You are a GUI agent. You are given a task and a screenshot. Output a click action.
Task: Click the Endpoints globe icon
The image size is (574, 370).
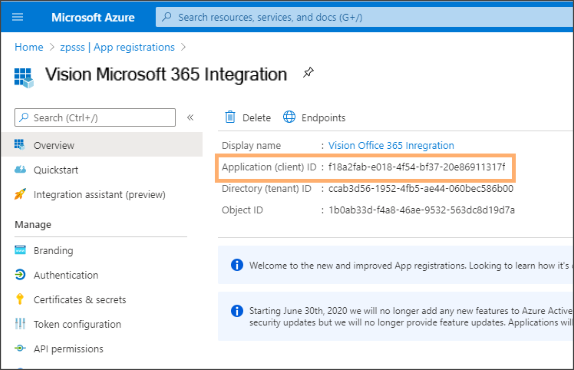(x=289, y=117)
